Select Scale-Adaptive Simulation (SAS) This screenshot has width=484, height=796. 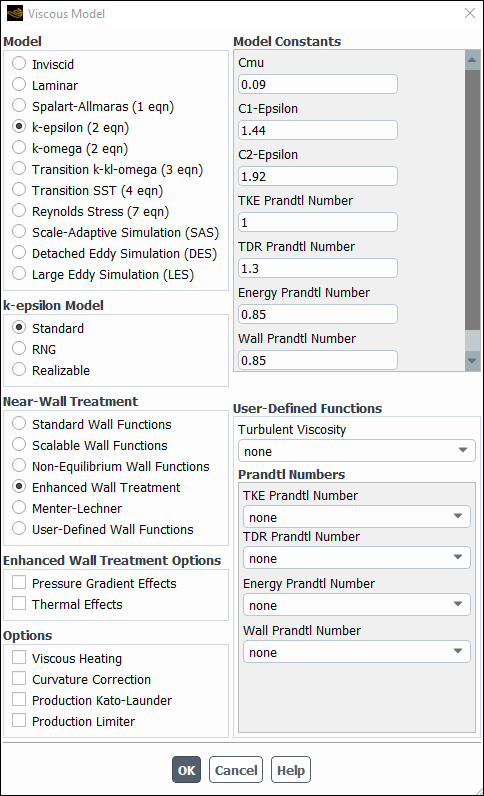(x=19, y=231)
